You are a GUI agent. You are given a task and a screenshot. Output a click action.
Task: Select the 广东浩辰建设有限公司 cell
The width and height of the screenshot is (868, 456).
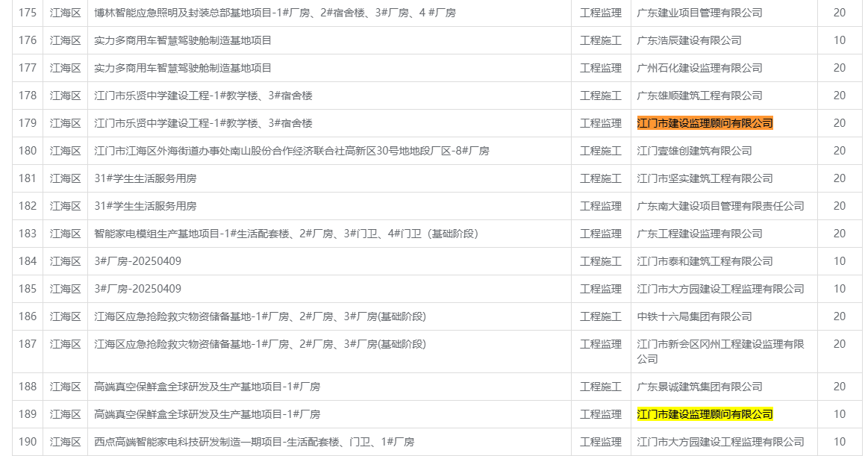689,40
